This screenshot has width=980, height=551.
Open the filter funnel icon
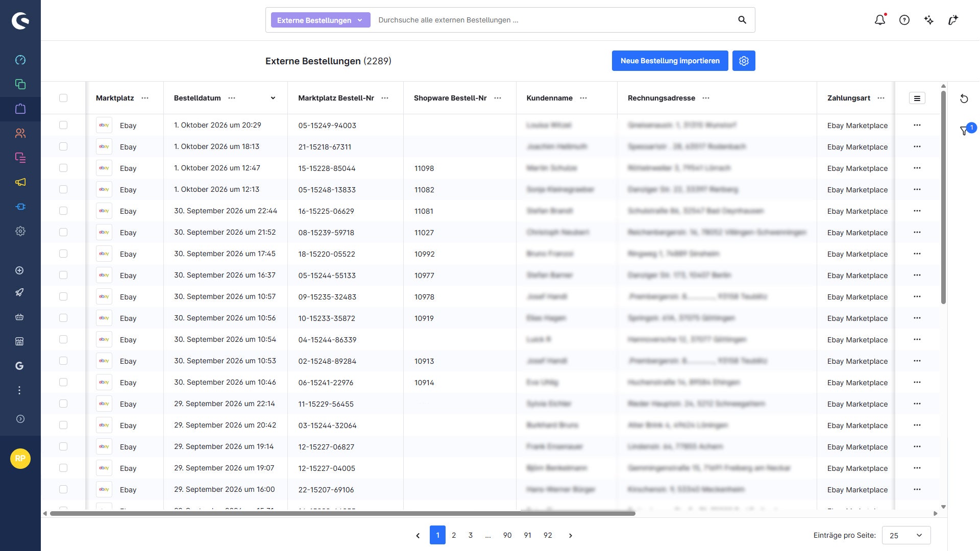(x=964, y=131)
